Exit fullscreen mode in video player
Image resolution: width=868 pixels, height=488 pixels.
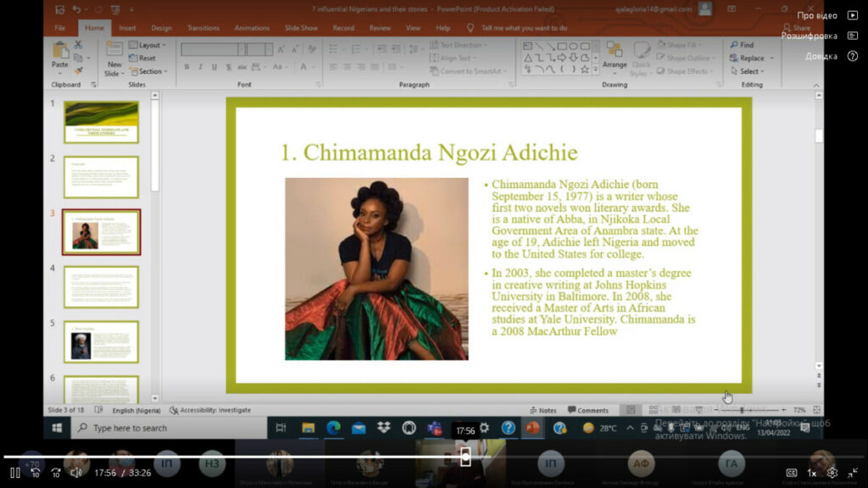pos(853,473)
